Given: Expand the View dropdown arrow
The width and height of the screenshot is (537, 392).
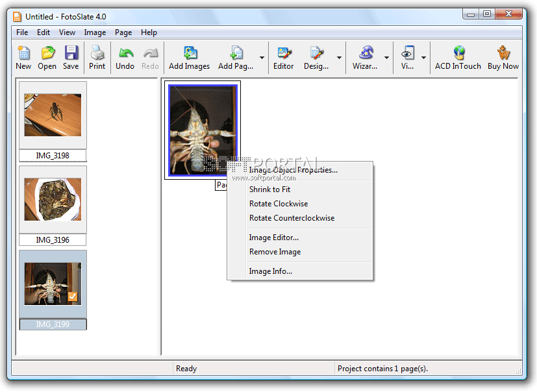Looking at the screenshot, I should click(x=423, y=58).
